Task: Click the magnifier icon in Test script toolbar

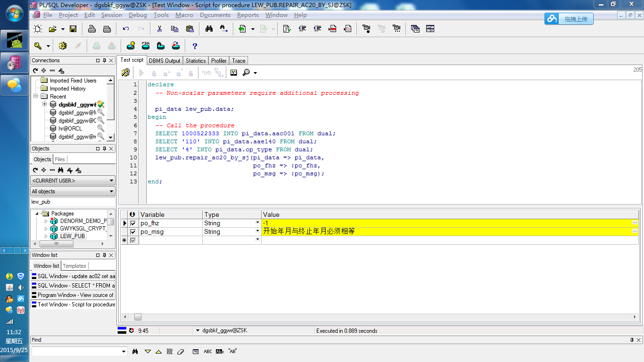Action: click(246, 73)
